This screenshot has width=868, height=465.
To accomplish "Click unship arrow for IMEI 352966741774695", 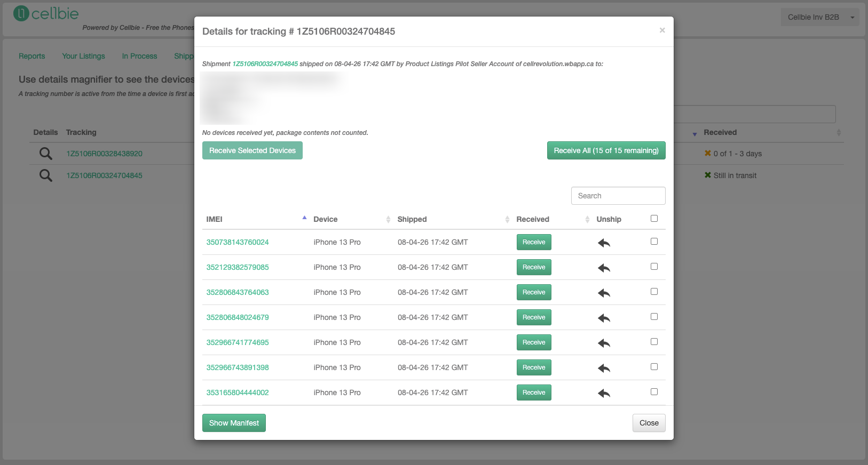I will pyautogui.click(x=604, y=343).
